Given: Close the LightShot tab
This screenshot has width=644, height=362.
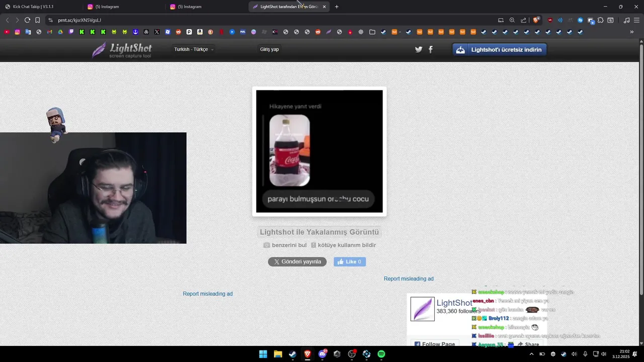Looking at the screenshot, I should [x=324, y=7].
